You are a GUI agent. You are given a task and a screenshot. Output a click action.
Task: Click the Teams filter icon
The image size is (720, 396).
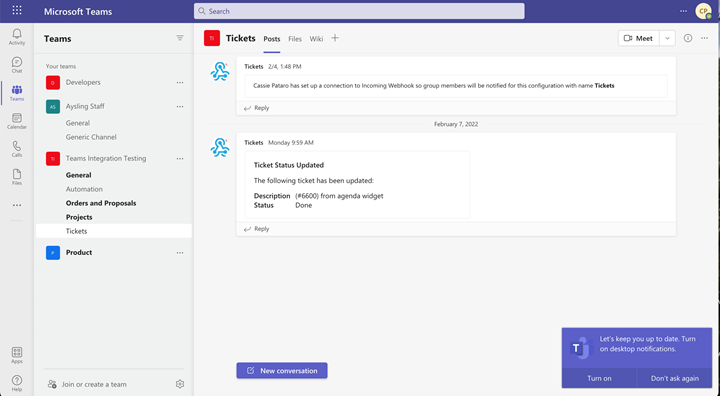coord(180,38)
